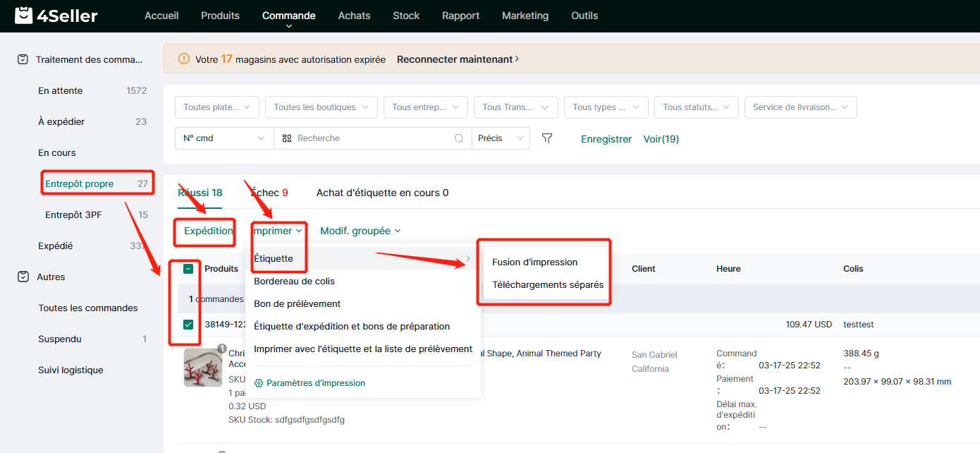This screenshot has width=980, height=453.
Task: Open the Toutes plateformes dropdown
Action: 217,107
